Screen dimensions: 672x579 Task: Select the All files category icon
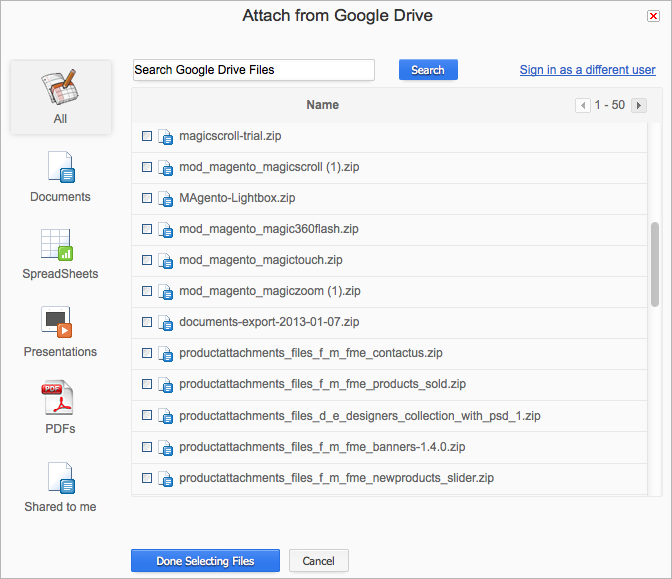click(x=60, y=87)
